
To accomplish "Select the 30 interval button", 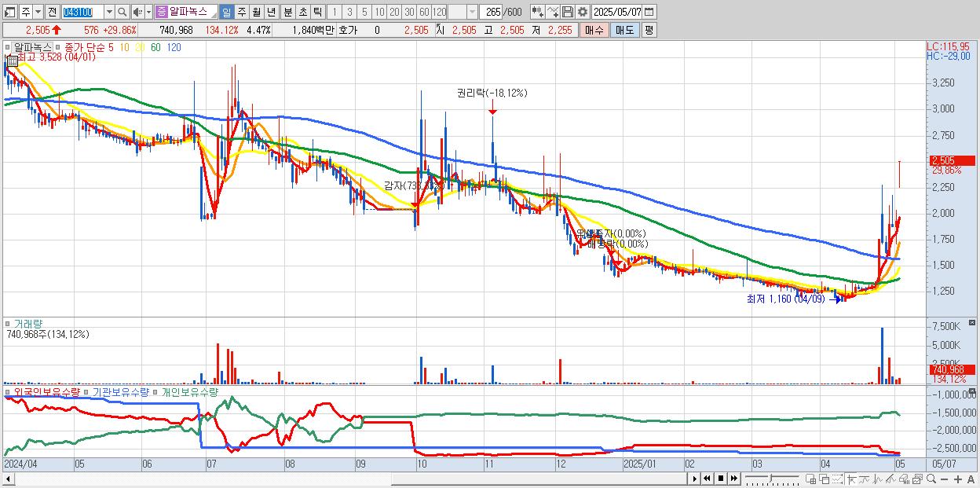I will (409, 12).
